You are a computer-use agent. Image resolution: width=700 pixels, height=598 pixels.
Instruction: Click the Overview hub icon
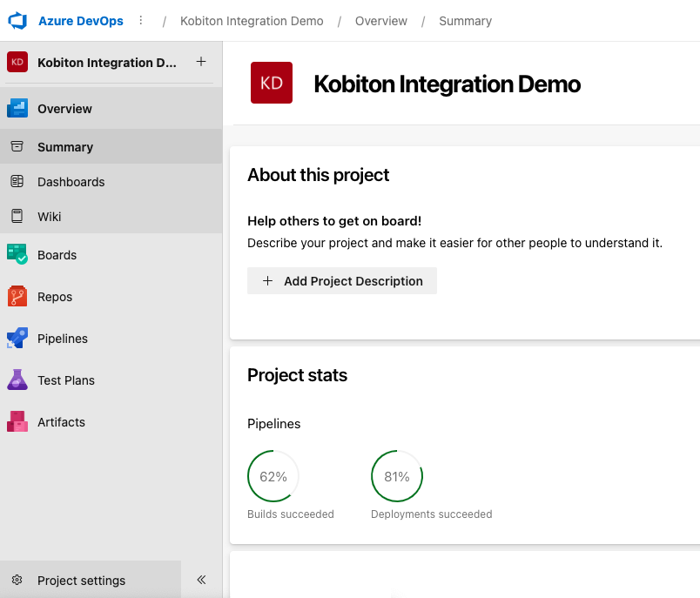[x=17, y=109]
